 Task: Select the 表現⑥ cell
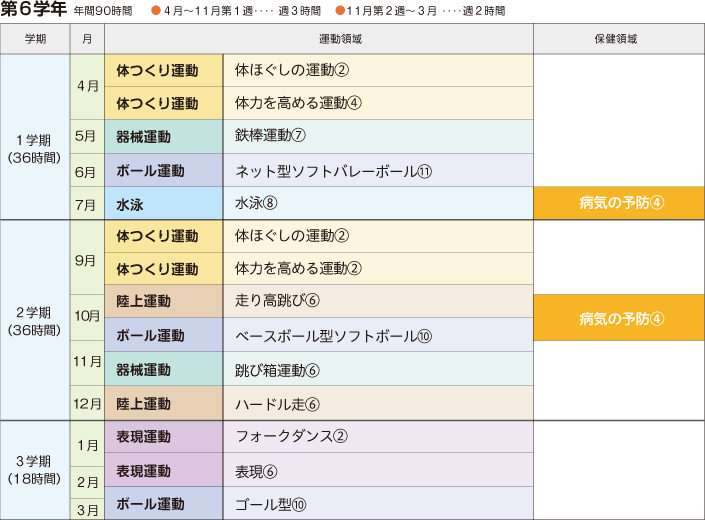pos(378,470)
